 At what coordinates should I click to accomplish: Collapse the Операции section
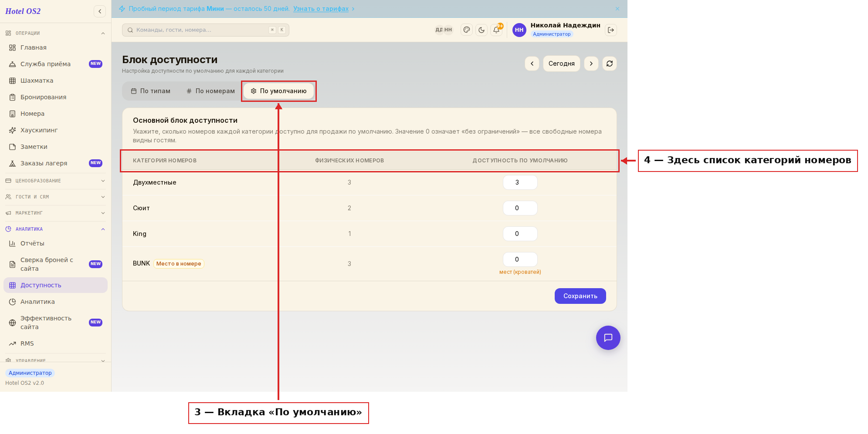[x=55, y=33]
